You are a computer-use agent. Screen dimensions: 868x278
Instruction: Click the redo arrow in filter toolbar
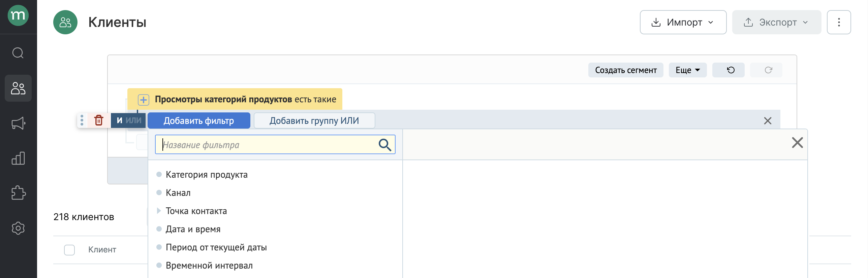(766, 70)
